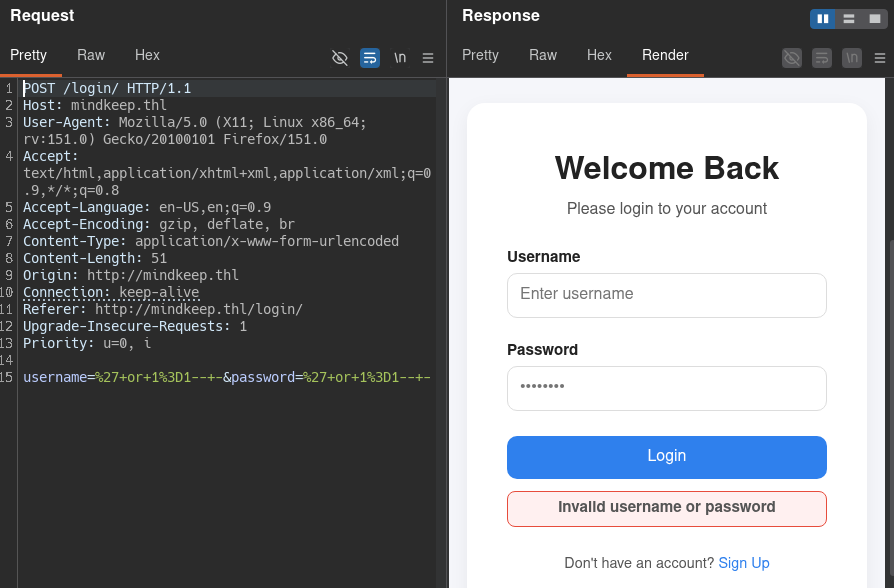The image size is (894, 588).
Task: Click the line wrap icon in Response
Action: (x=822, y=58)
